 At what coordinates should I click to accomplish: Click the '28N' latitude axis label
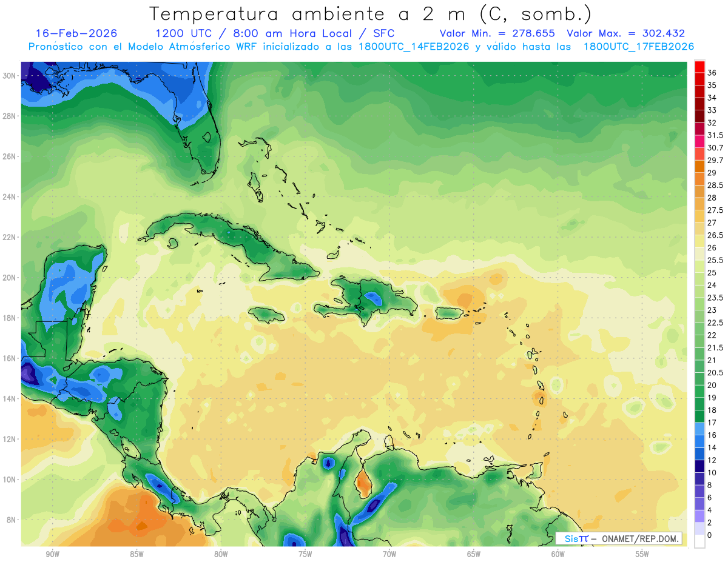pyautogui.click(x=9, y=116)
